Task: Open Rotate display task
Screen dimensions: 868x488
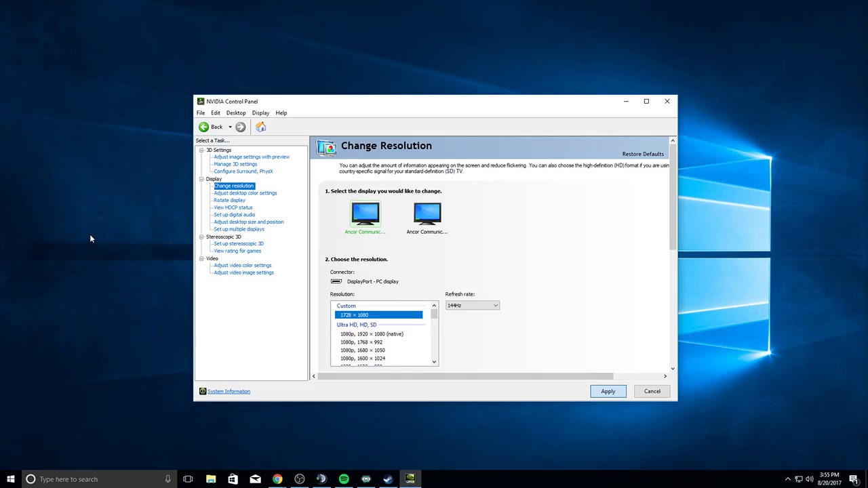Action: coord(229,201)
